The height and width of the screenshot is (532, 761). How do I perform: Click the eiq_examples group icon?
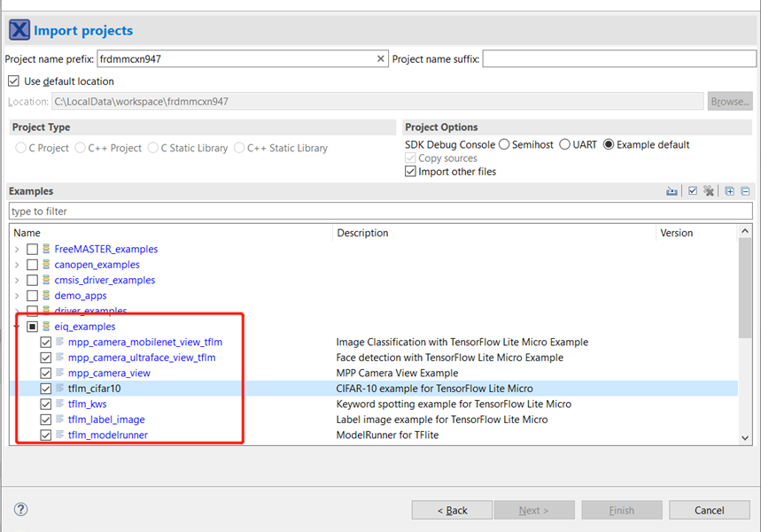46,327
